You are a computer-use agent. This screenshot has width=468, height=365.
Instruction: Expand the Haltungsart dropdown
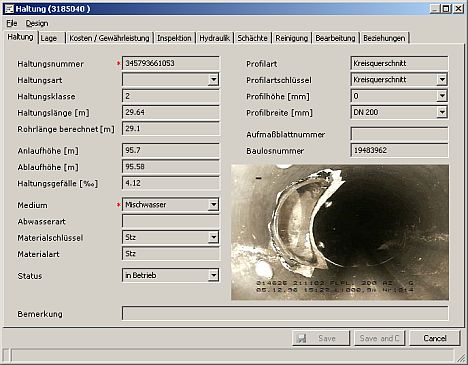click(x=213, y=80)
